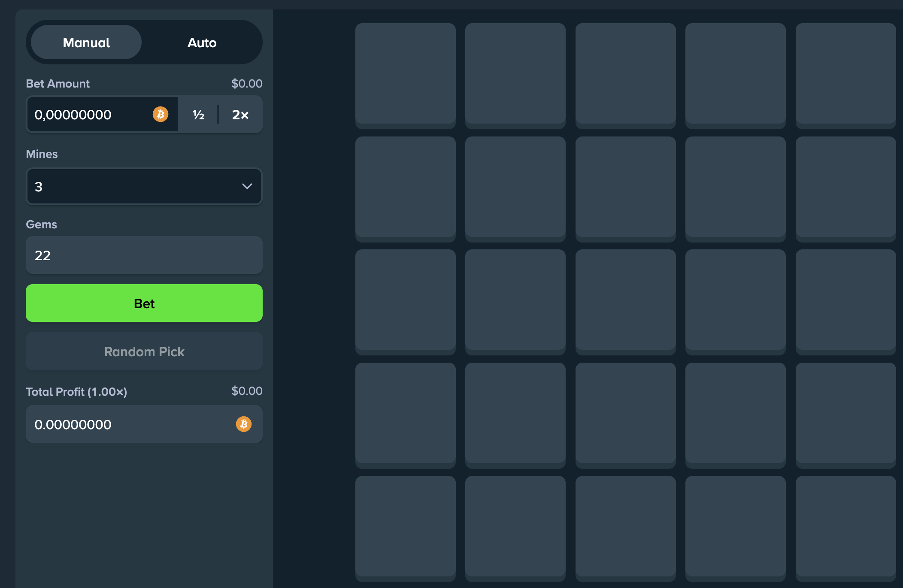Reveal the tile in row 4, column 4
The height and width of the screenshot is (588, 903).
tap(736, 415)
